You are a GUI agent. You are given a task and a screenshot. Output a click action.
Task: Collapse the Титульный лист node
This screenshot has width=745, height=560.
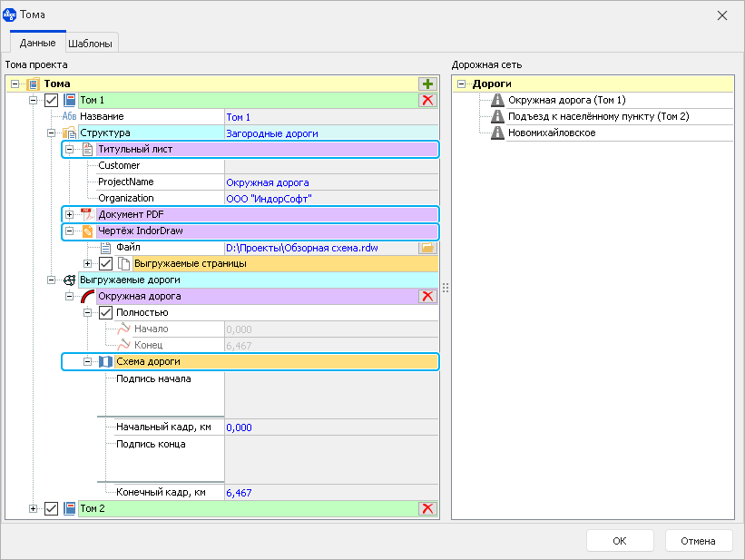coord(69,149)
